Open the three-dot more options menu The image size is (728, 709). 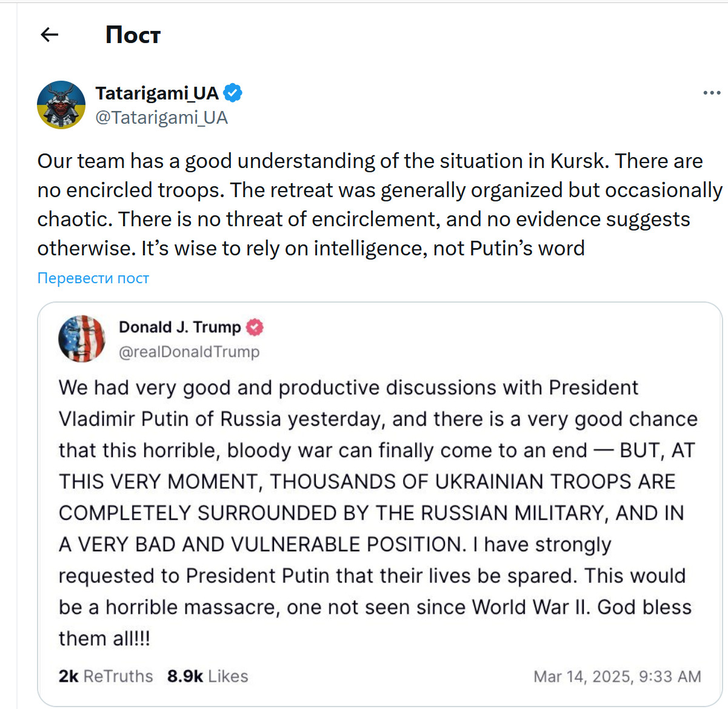coord(712,93)
